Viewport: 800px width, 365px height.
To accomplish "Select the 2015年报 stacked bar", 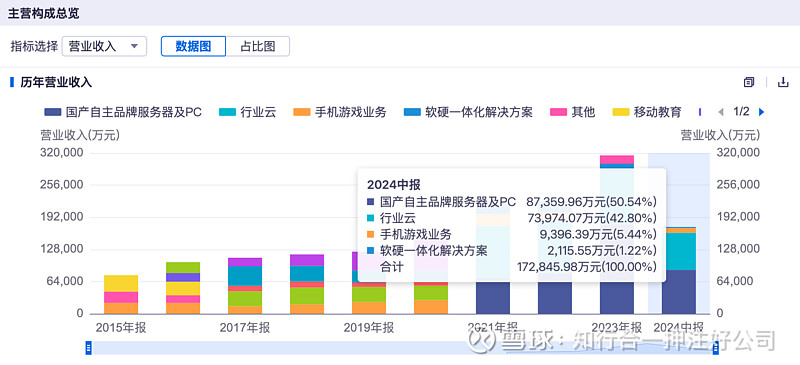I will pyautogui.click(x=121, y=295).
